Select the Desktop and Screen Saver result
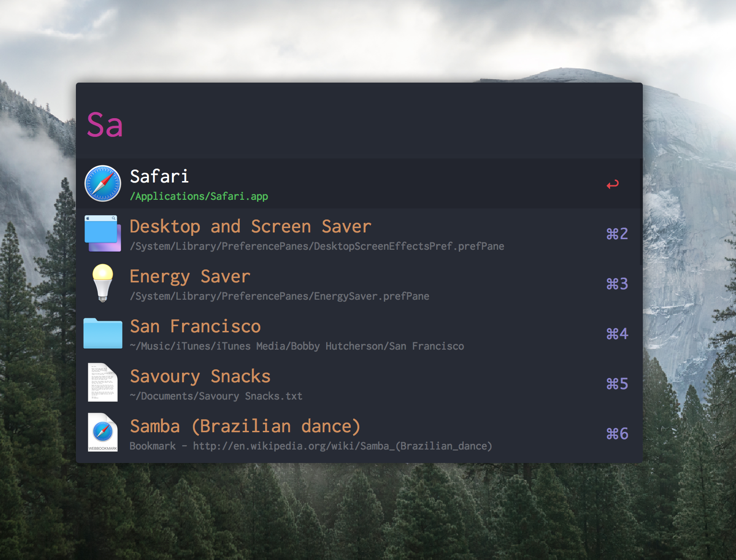Screen dimensions: 736x560 [250, 227]
